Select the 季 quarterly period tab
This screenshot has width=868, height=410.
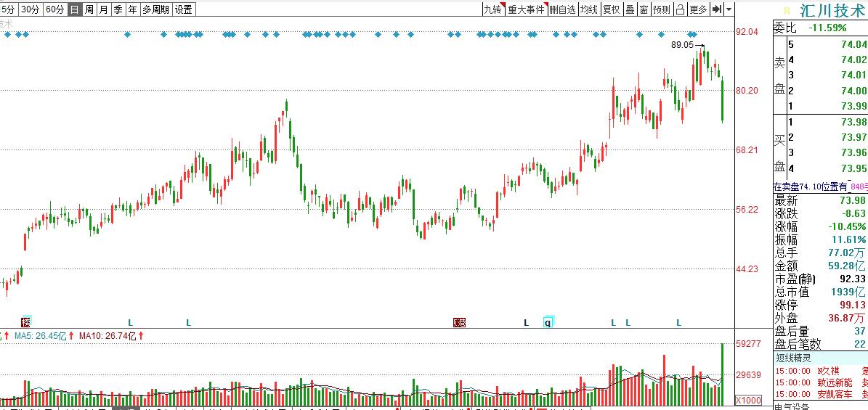[118, 9]
